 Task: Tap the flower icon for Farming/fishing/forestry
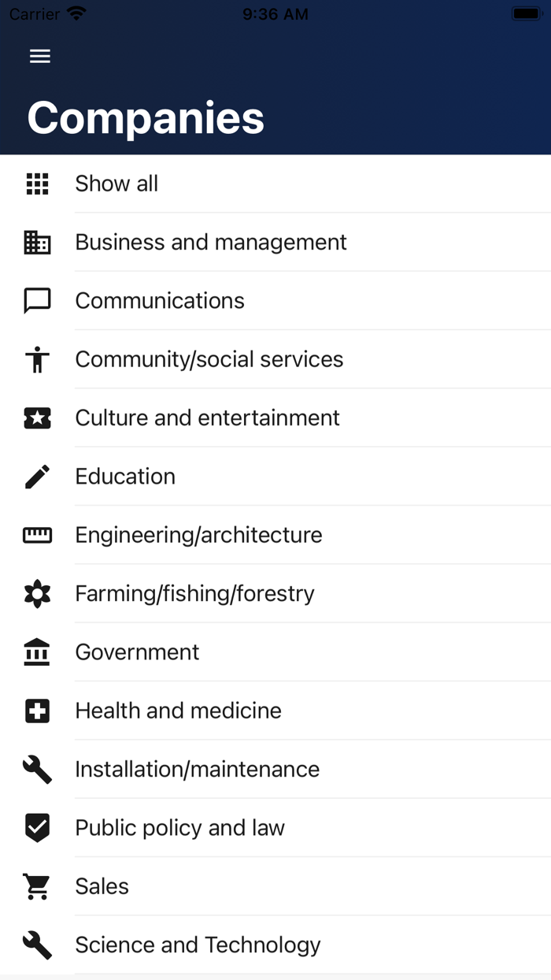tap(37, 594)
